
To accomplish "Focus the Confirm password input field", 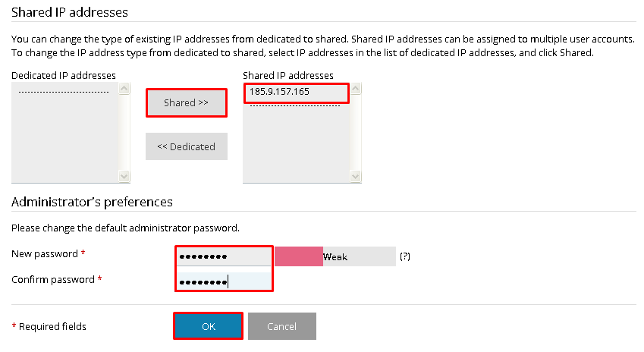I will pyautogui.click(x=223, y=281).
